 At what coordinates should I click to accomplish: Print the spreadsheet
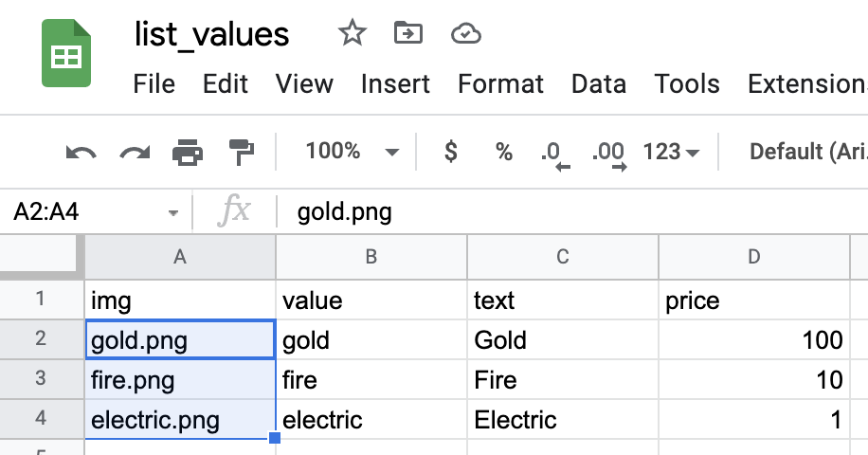point(188,152)
